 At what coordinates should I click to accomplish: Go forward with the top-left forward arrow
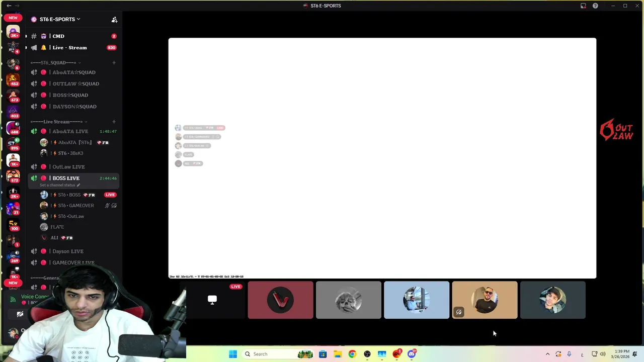(18, 6)
